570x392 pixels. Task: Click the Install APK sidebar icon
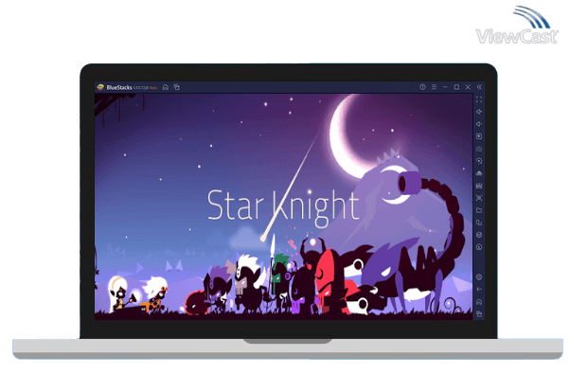pyautogui.click(x=479, y=173)
